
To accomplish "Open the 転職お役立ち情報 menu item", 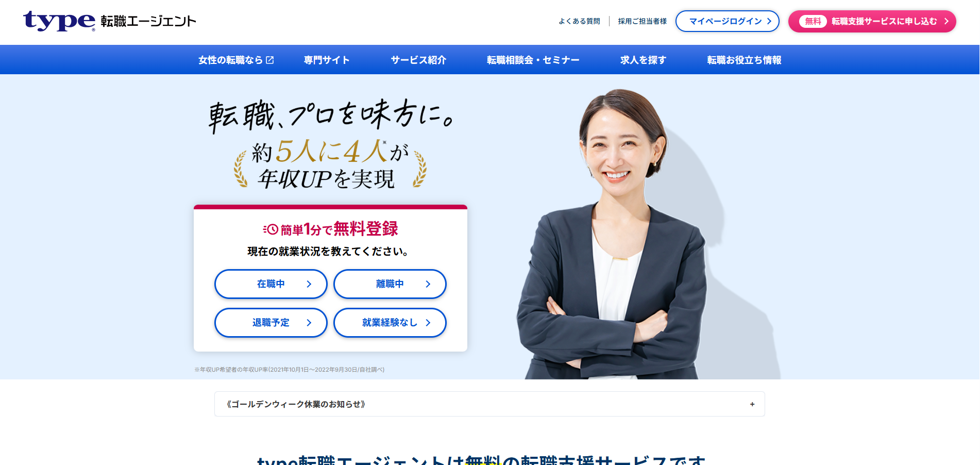I will pos(744,60).
